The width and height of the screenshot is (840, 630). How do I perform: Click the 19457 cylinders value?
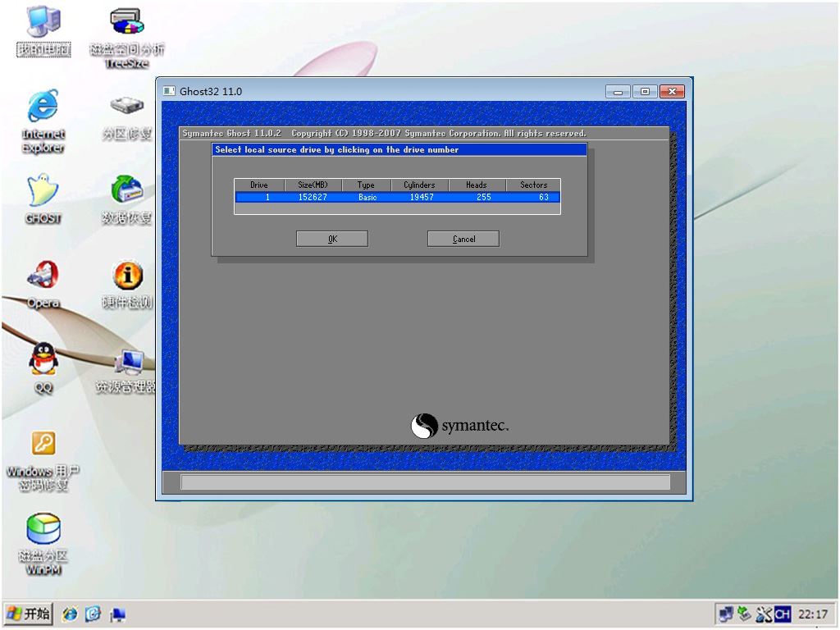pyautogui.click(x=422, y=197)
